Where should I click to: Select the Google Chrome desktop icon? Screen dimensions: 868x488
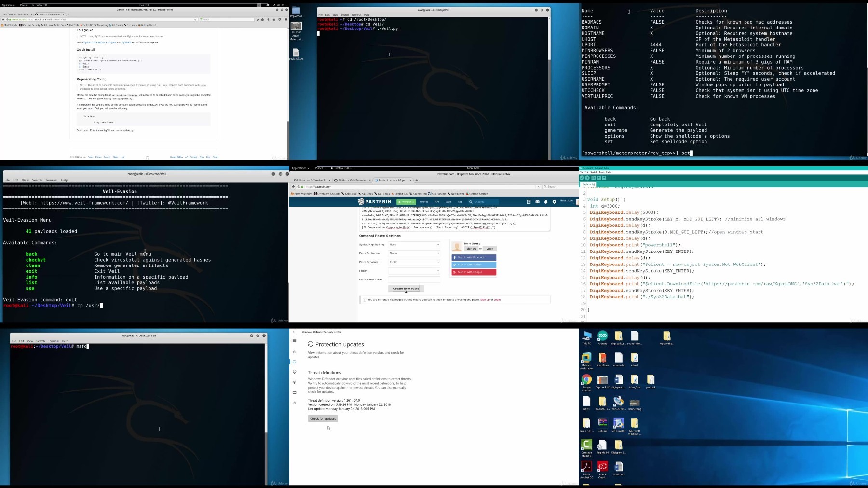[x=586, y=383]
